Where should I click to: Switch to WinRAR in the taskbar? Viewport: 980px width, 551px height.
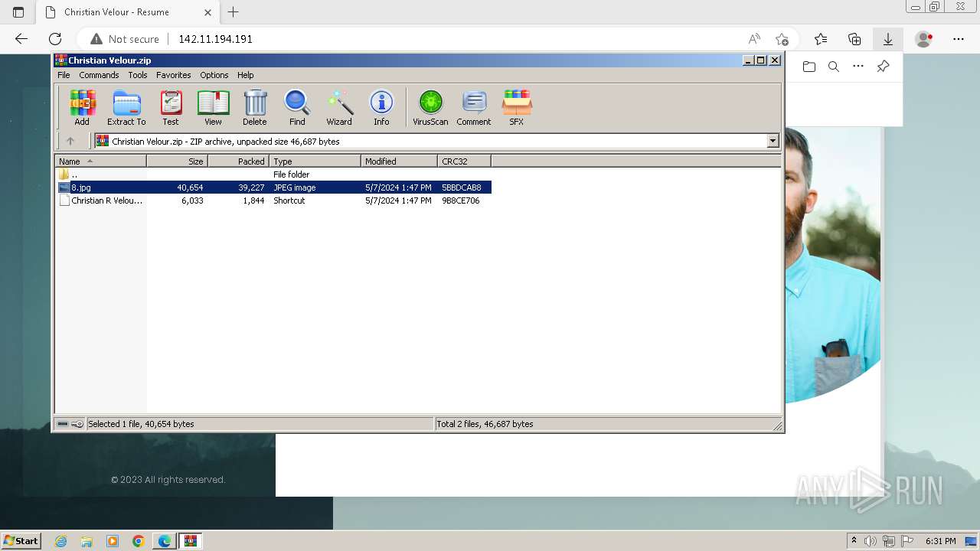(191, 541)
